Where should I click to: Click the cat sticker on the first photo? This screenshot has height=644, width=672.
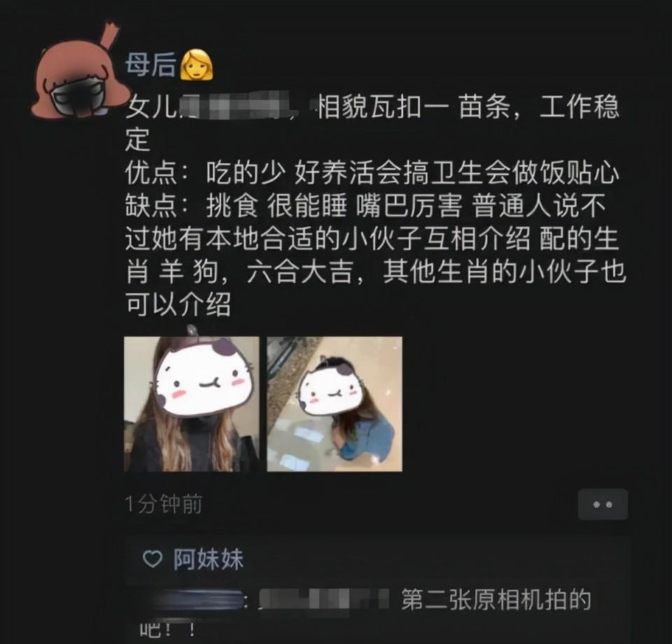204,377
